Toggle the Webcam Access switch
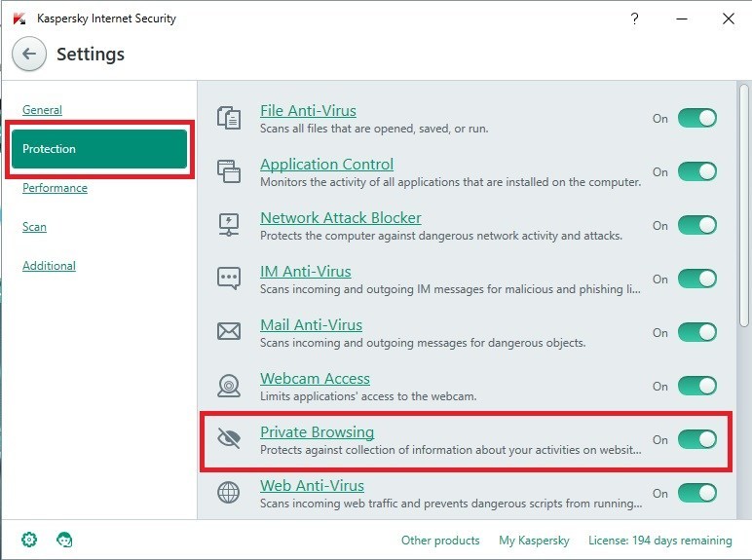The image size is (752, 560). click(697, 386)
